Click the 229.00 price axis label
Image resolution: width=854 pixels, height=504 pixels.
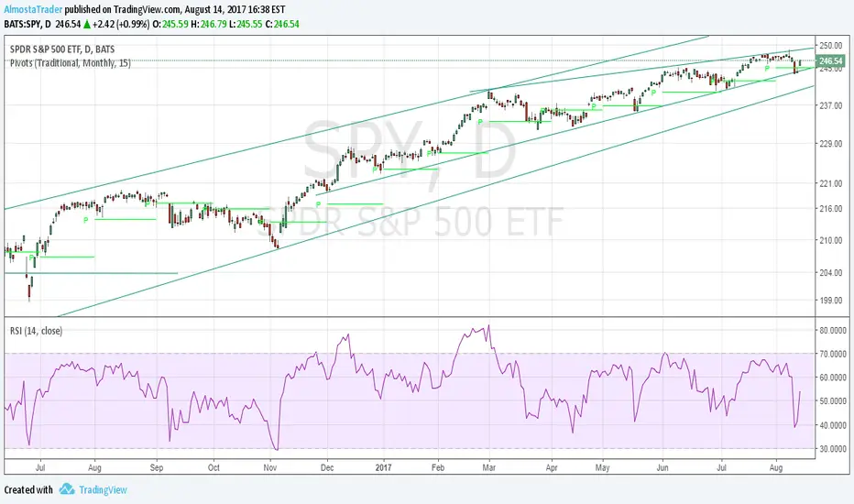tap(830, 143)
